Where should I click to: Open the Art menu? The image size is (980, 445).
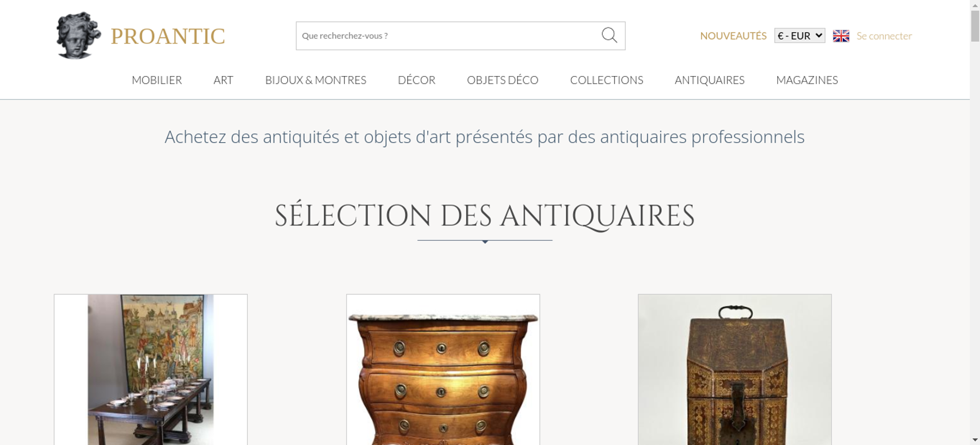pyautogui.click(x=223, y=80)
